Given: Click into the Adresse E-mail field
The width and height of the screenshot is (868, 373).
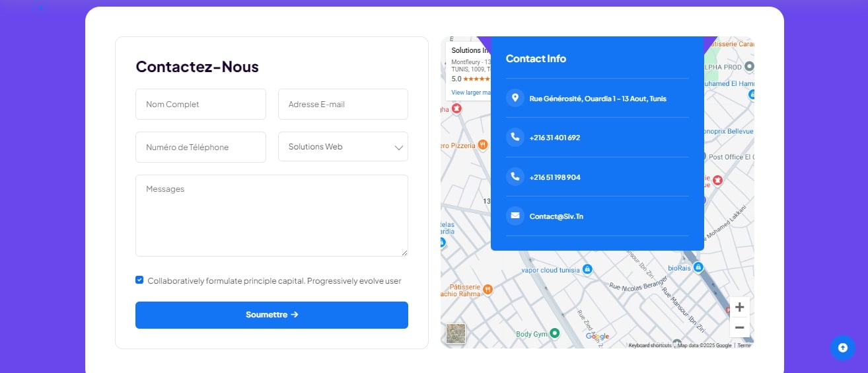Looking at the screenshot, I should [343, 104].
